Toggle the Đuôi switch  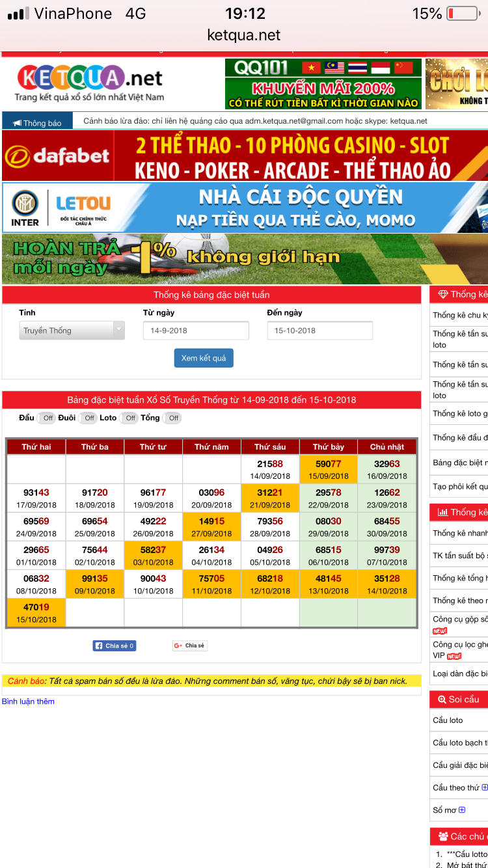(87, 418)
